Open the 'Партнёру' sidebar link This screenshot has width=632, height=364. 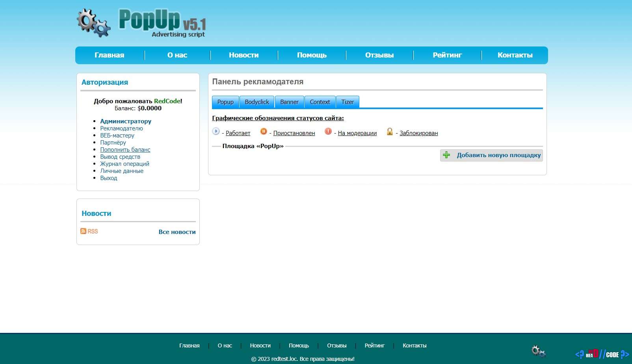pyautogui.click(x=113, y=143)
